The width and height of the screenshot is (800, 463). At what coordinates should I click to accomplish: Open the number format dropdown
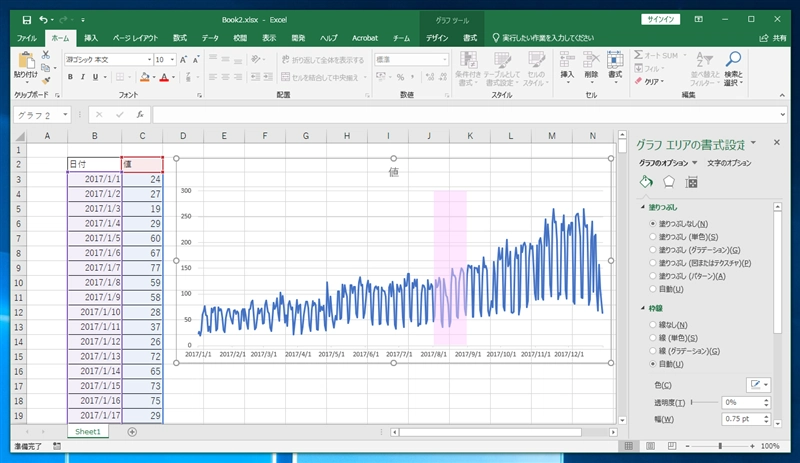[x=444, y=60]
